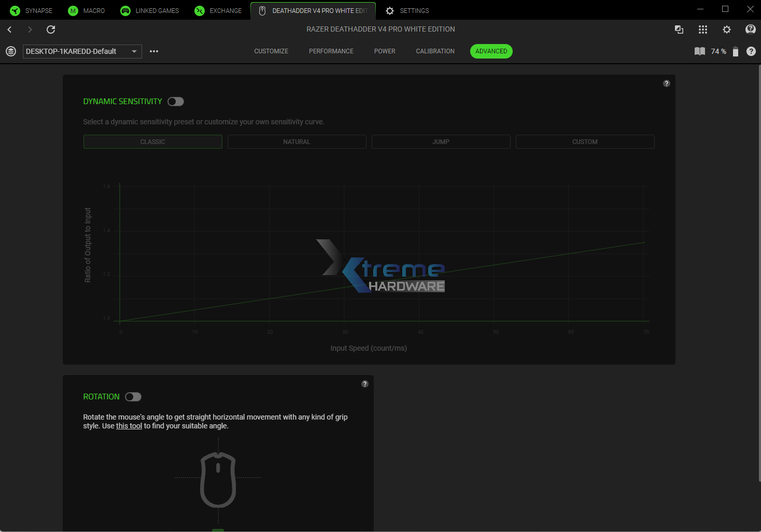
Task: Open the Macro module
Action: tap(86, 10)
